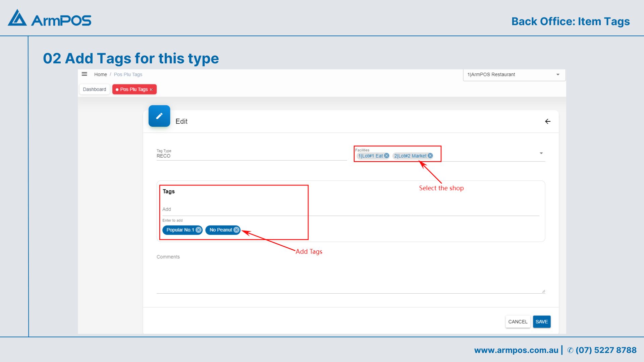Remove the 1|Lot#1 Eat facility chip
644x362 pixels.
pyautogui.click(x=387, y=156)
